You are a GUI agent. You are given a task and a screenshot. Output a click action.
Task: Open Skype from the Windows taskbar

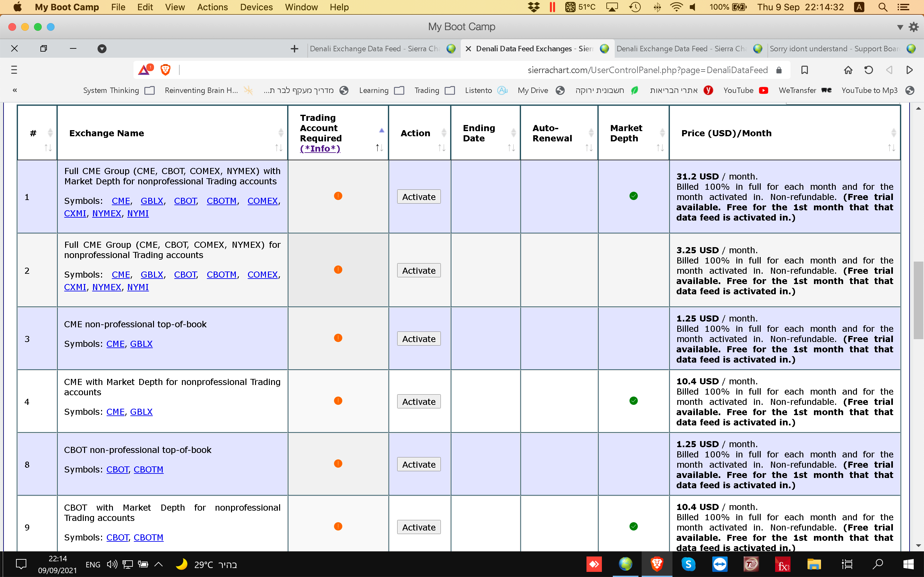pos(689,564)
